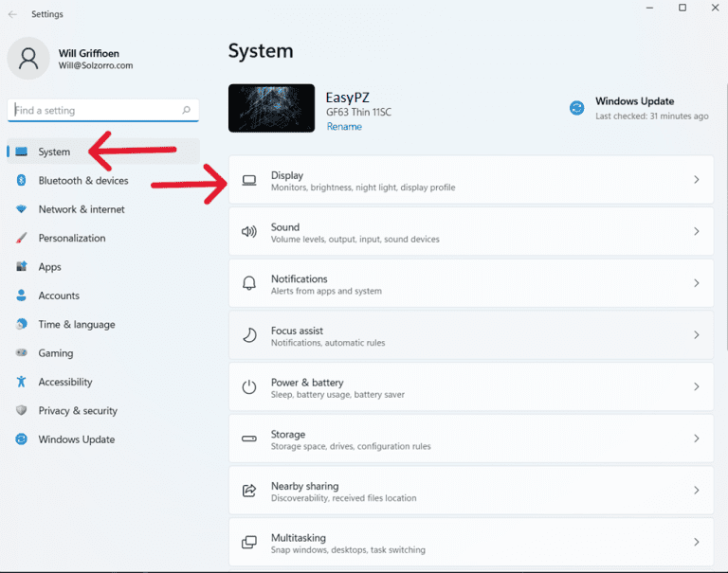This screenshot has height=573, width=728.
Task: Click the Privacy & security shield icon
Action: [21, 411]
